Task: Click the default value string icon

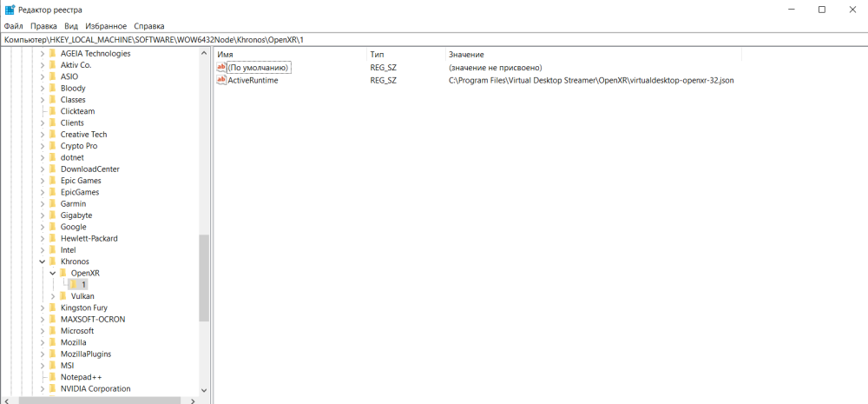Action: pyautogui.click(x=221, y=68)
